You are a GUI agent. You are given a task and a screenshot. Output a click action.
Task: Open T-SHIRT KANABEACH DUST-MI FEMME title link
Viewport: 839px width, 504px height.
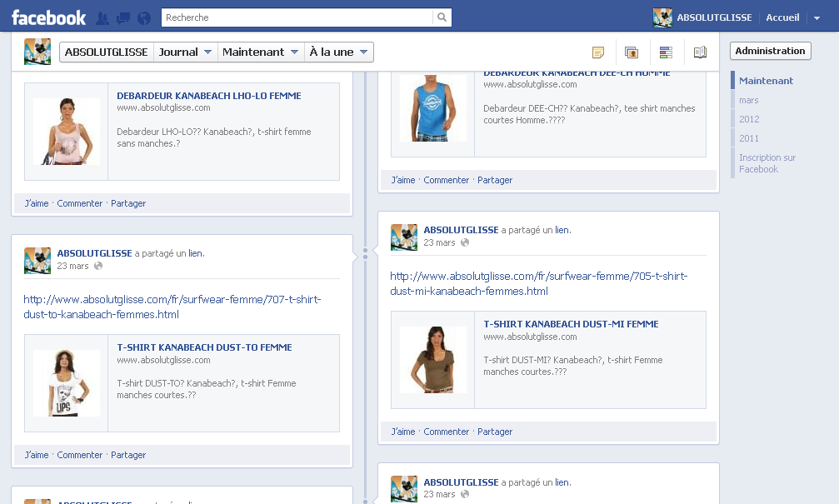[571, 324]
